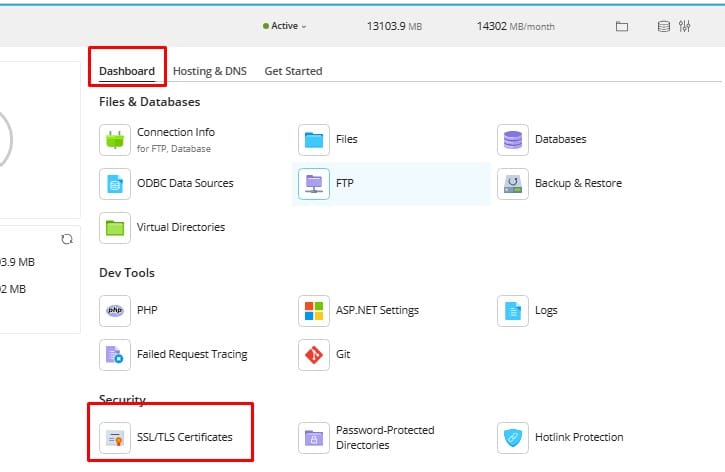Click the Git icon
Viewport: 725px width, 472px height.
(x=315, y=354)
